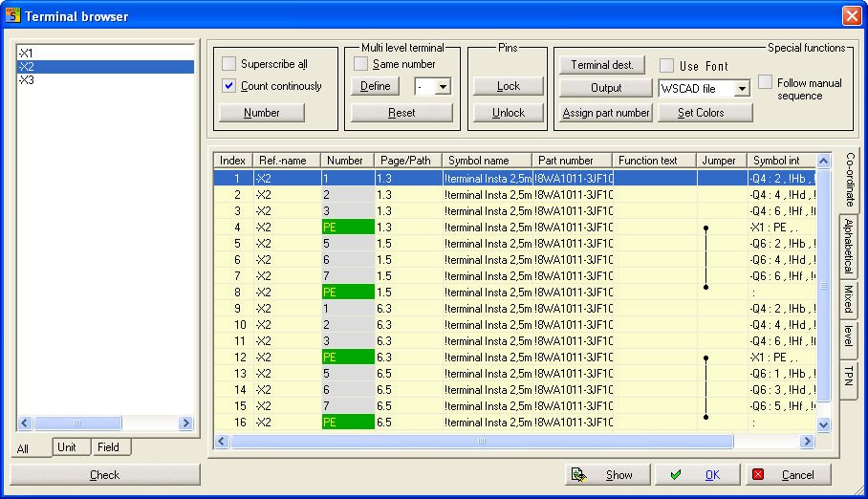The height and width of the screenshot is (499, 868).
Task: Click the Show button's document icon
Action: (579, 475)
